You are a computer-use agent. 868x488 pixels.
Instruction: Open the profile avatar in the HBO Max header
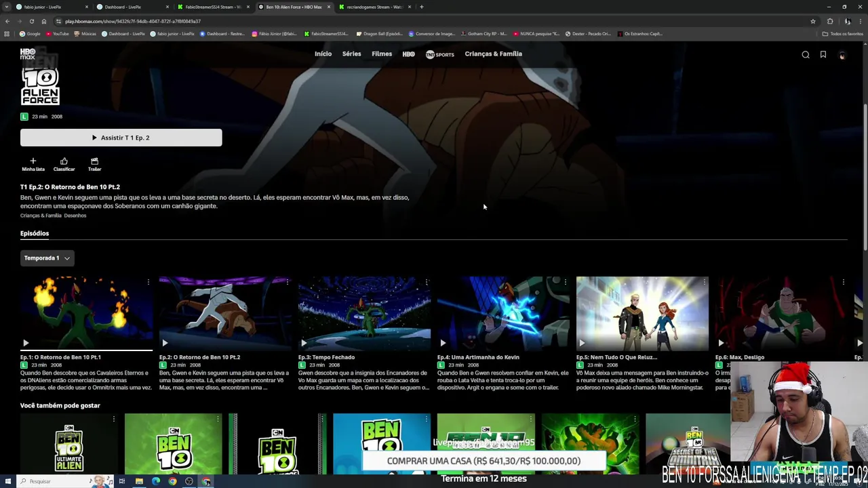pos(842,55)
